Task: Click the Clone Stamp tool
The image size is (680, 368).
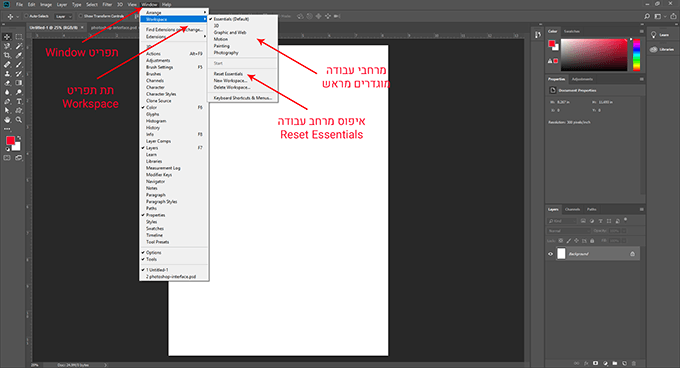Action: [7, 74]
